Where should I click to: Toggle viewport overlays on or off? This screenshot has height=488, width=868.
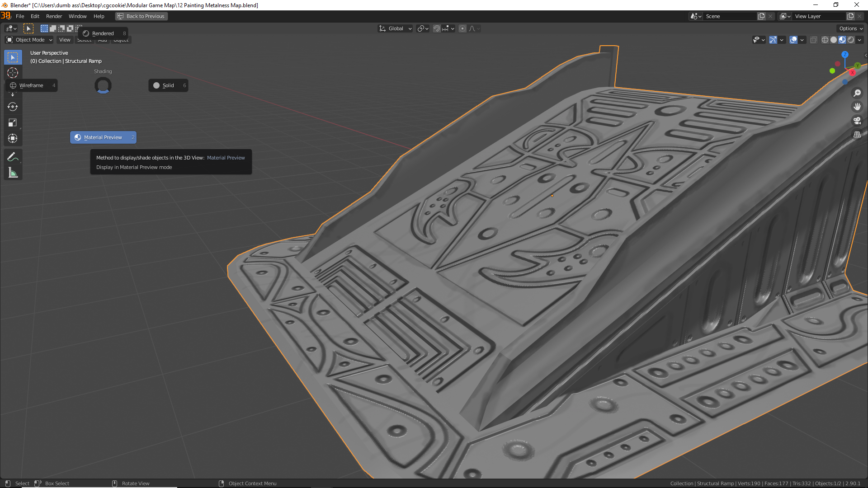pyautogui.click(x=793, y=40)
